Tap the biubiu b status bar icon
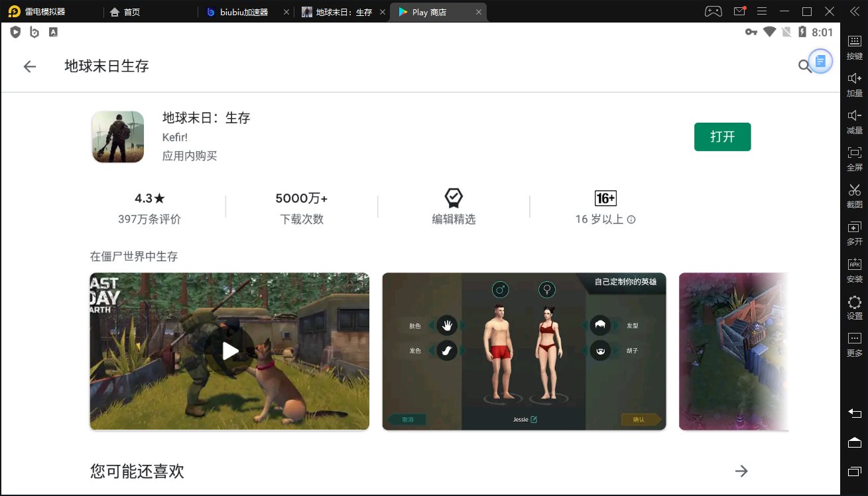The height and width of the screenshot is (496, 868). (34, 32)
